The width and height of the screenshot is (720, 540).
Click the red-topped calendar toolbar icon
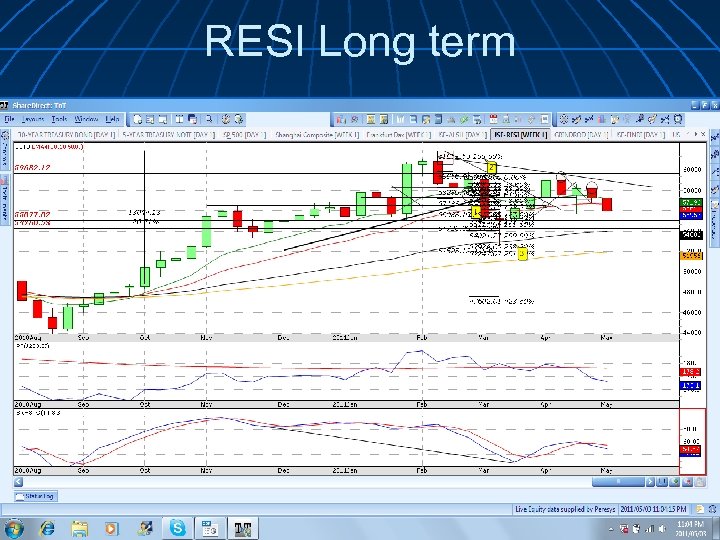click(494, 119)
